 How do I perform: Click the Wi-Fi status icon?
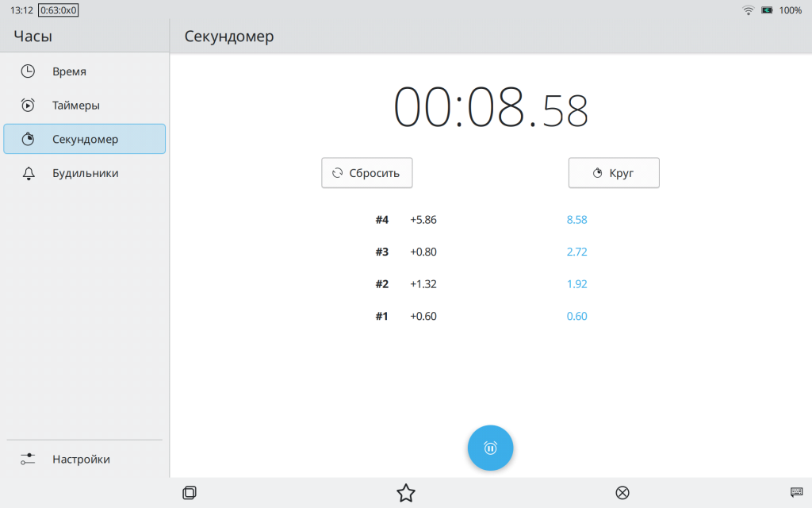click(x=748, y=10)
